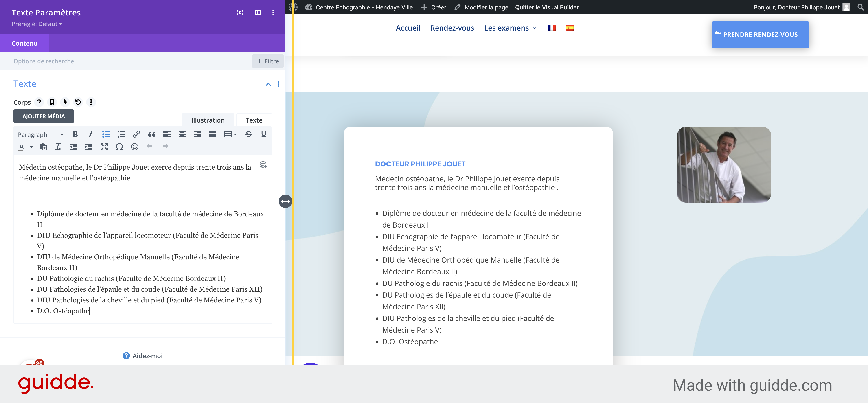This screenshot has width=868, height=403.
Task: Click the Aidez-moi help link
Action: click(143, 356)
